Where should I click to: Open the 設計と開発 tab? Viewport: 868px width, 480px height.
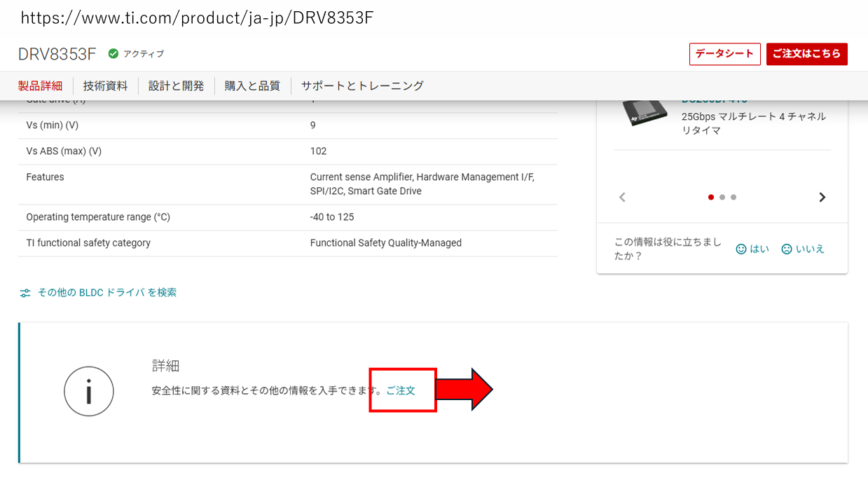point(176,85)
